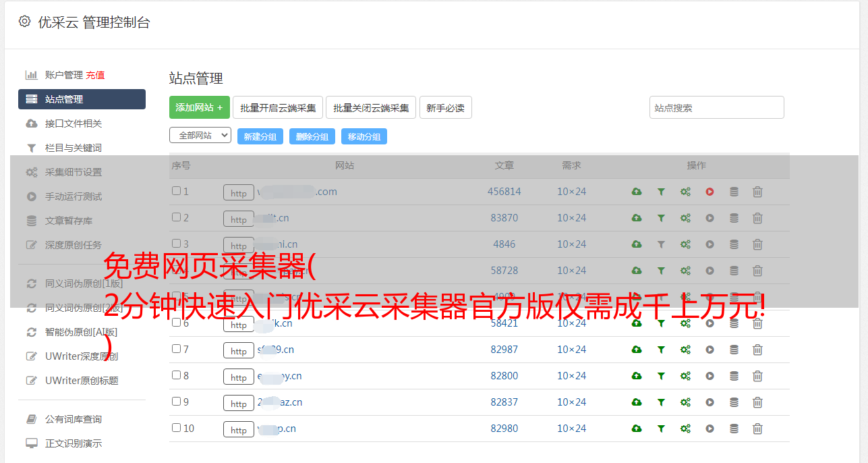Open 接口文件相关 in the sidebar

73,124
